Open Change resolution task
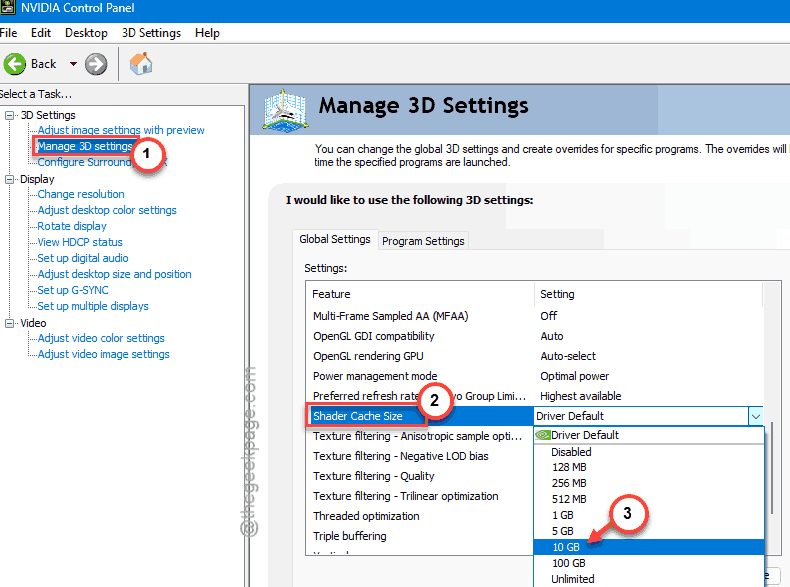790x587 pixels. point(81,194)
